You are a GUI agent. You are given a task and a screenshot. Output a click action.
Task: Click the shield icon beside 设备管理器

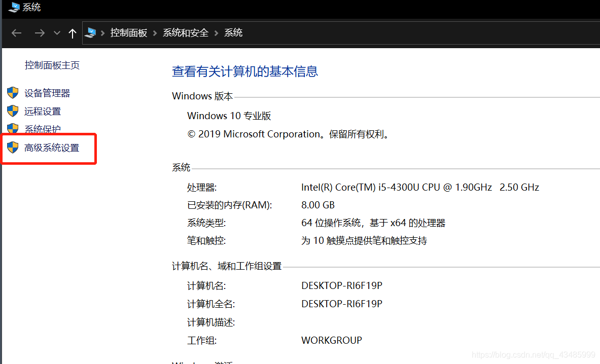pyautogui.click(x=13, y=93)
